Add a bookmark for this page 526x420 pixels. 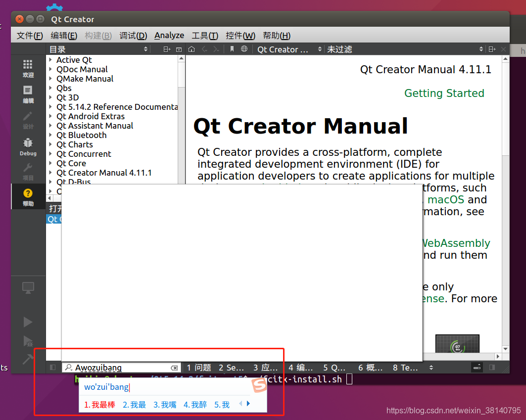click(x=232, y=49)
